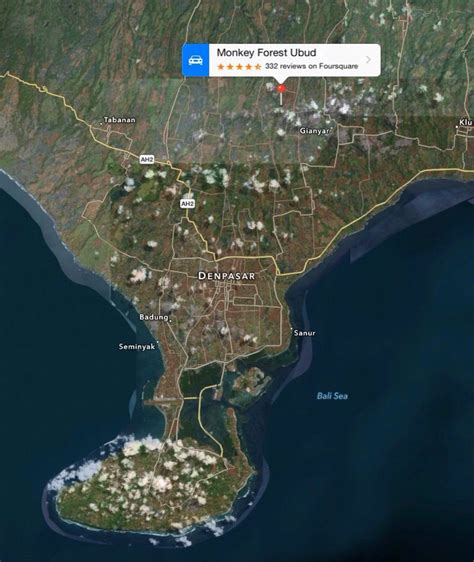This screenshot has width=474, height=562.
Task: Open the 332 reviews on Foursquare text
Action: tap(312, 66)
